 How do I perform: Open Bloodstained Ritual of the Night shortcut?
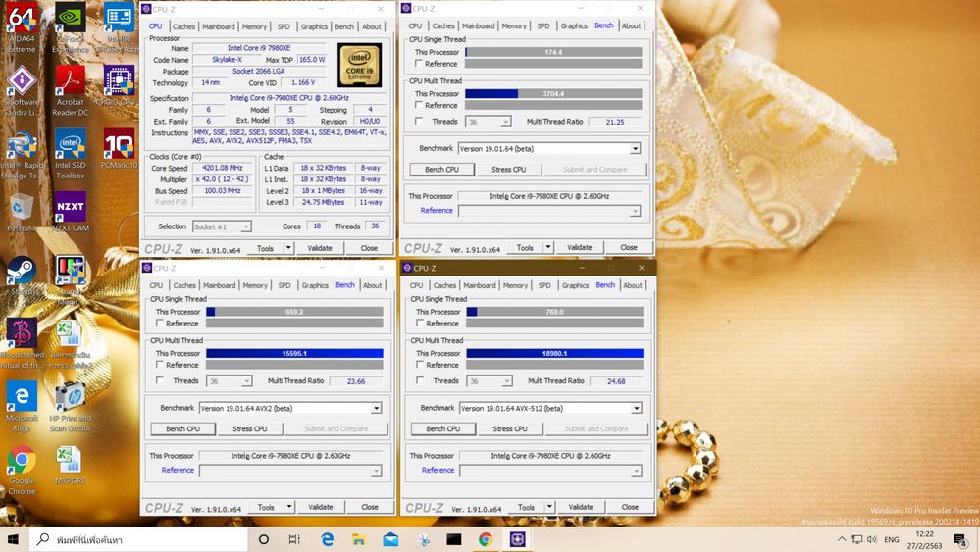pyautogui.click(x=22, y=343)
